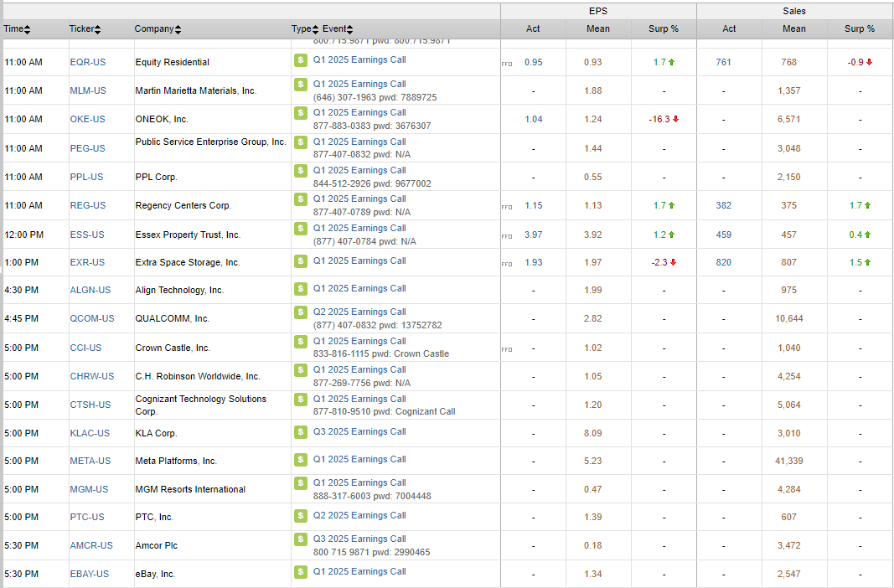Select the dollar icon in Cognizant row
The height and width of the screenshot is (588, 894).
click(301, 400)
